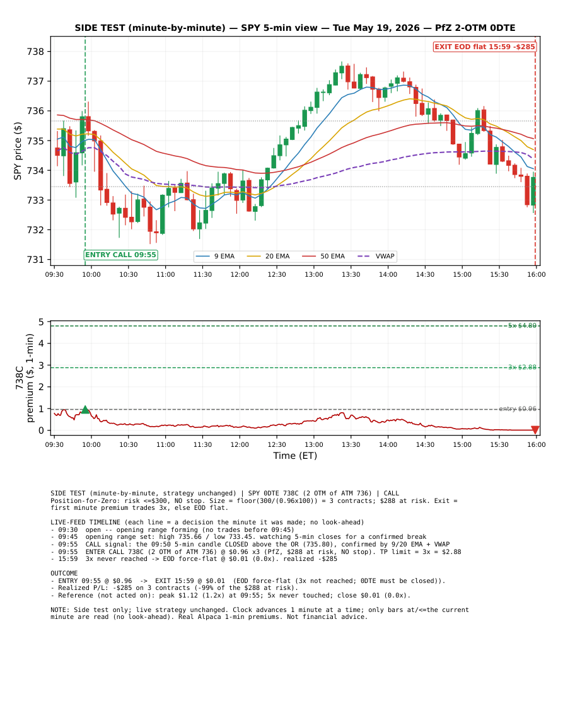The height and width of the screenshot is (728, 563).
Task: Click the 09:45 opening range set line
Action: click(238, 537)
